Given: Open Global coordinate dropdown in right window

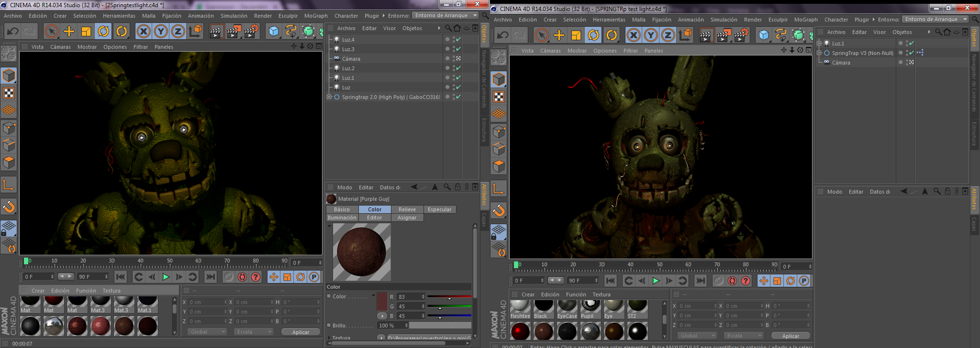Looking at the screenshot, I should 697,336.
